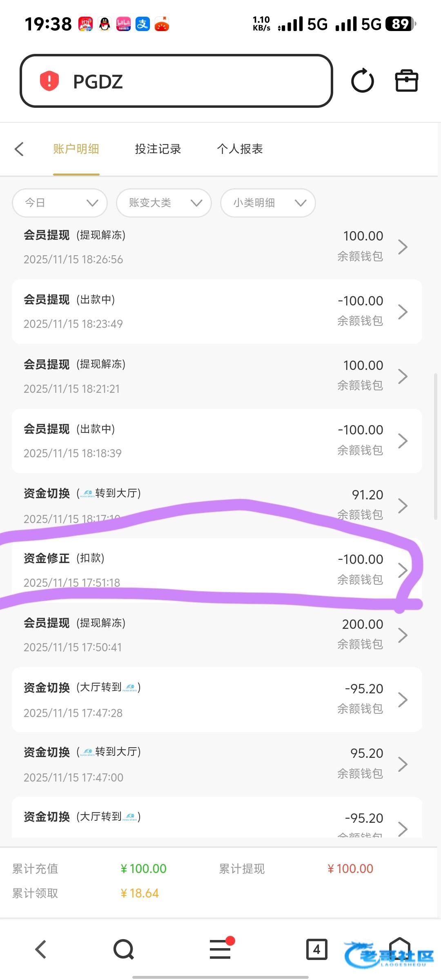Image resolution: width=441 pixels, height=980 pixels.
Task: Tap the browser refresh icon
Action: tap(362, 81)
